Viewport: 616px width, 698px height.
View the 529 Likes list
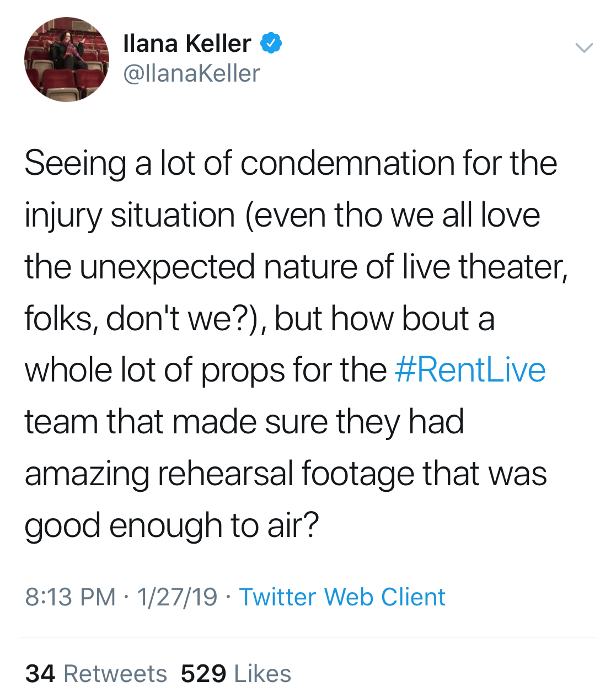[x=263, y=674]
